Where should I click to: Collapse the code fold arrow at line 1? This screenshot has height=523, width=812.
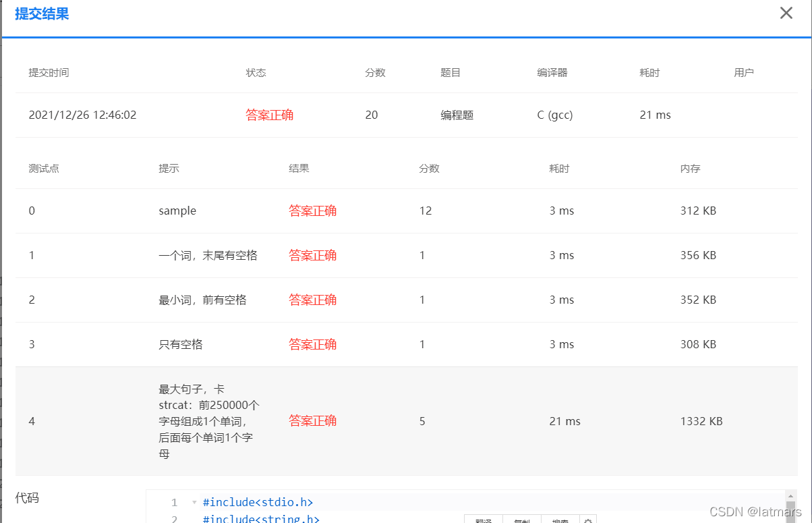tap(194, 502)
